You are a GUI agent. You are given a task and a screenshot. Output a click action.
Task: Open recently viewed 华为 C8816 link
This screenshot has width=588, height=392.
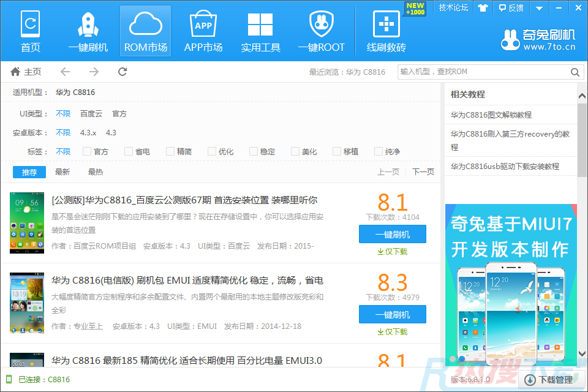point(365,72)
